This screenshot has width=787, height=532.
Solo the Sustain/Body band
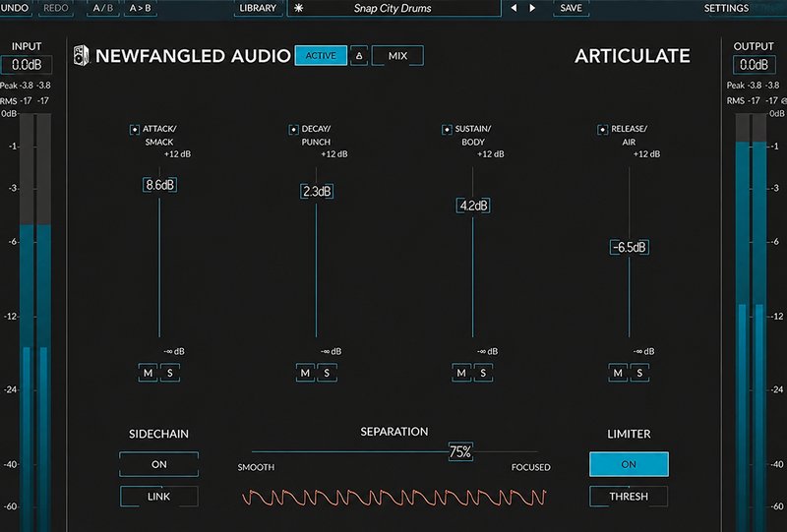(x=483, y=373)
